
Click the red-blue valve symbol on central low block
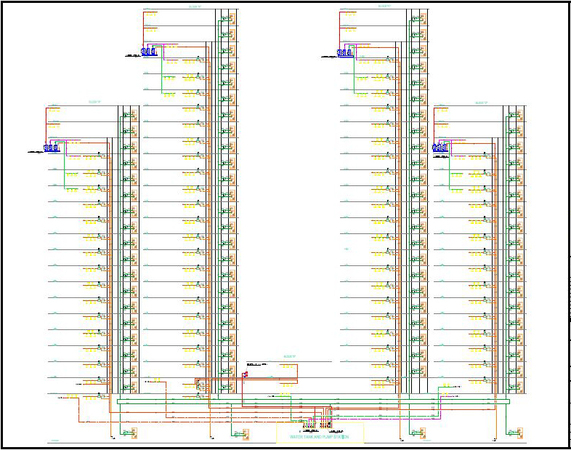pyautogui.click(x=245, y=374)
